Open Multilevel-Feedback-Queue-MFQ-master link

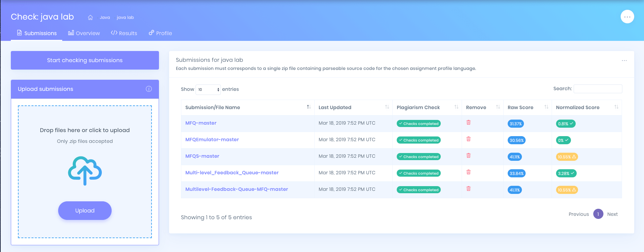[237, 189]
